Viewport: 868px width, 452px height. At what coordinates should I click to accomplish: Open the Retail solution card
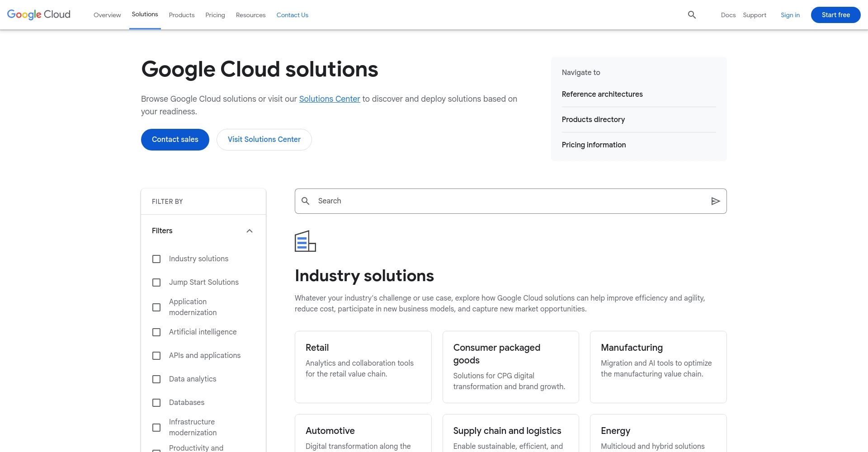pyautogui.click(x=363, y=367)
